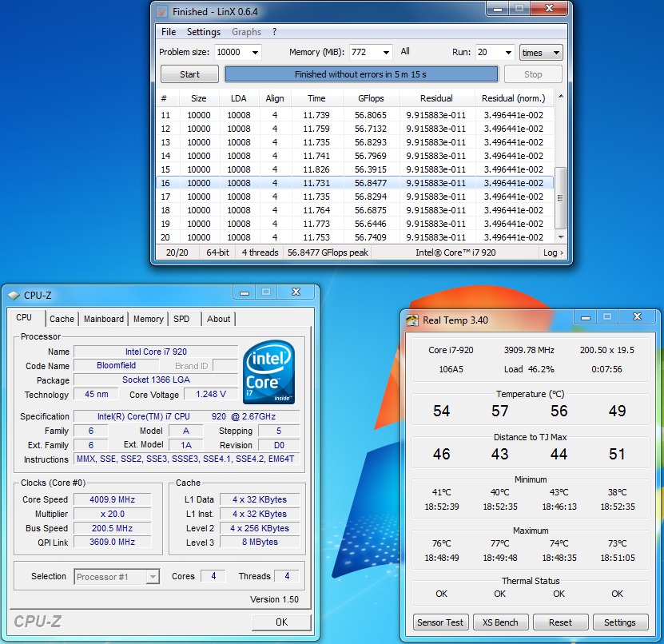Minimize the Real Temp window
The image size is (664, 644).
586,317
